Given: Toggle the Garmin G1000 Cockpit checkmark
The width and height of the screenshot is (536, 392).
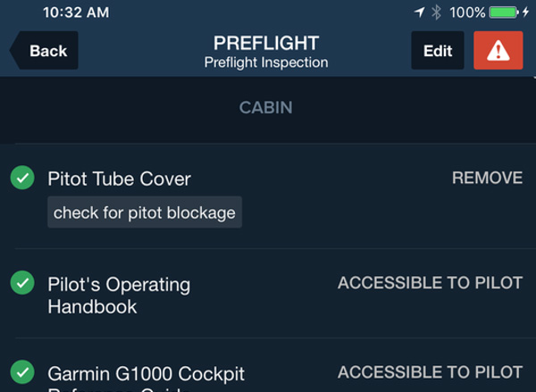Looking at the screenshot, I should click(x=22, y=371).
